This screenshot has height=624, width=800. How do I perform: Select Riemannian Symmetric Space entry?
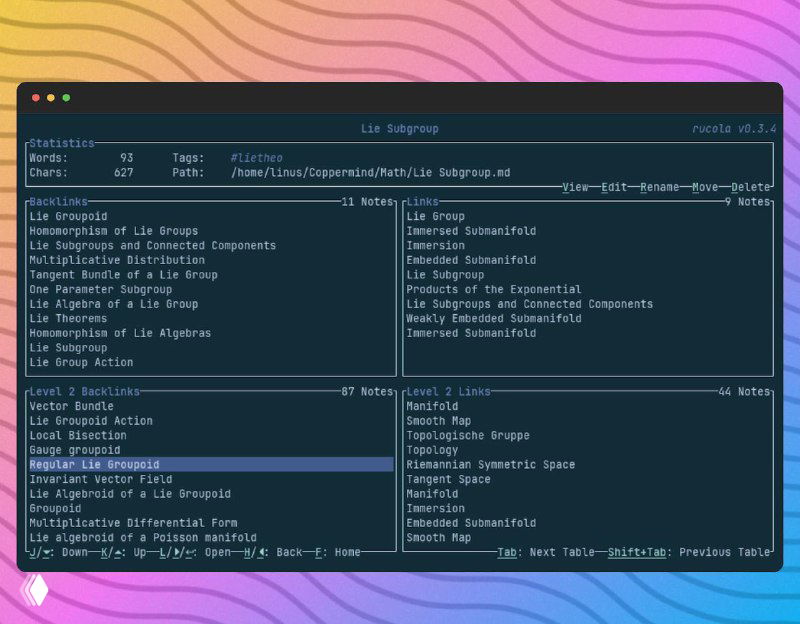click(x=490, y=465)
